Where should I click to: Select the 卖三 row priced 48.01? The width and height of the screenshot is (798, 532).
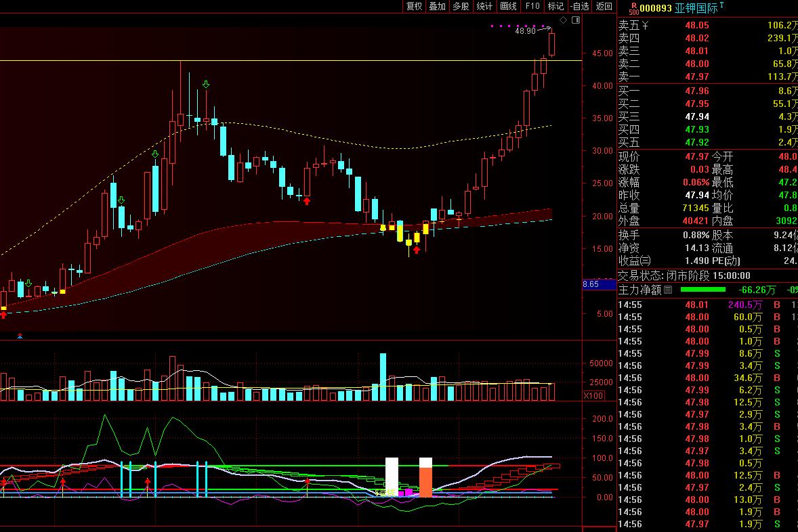point(707,51)
